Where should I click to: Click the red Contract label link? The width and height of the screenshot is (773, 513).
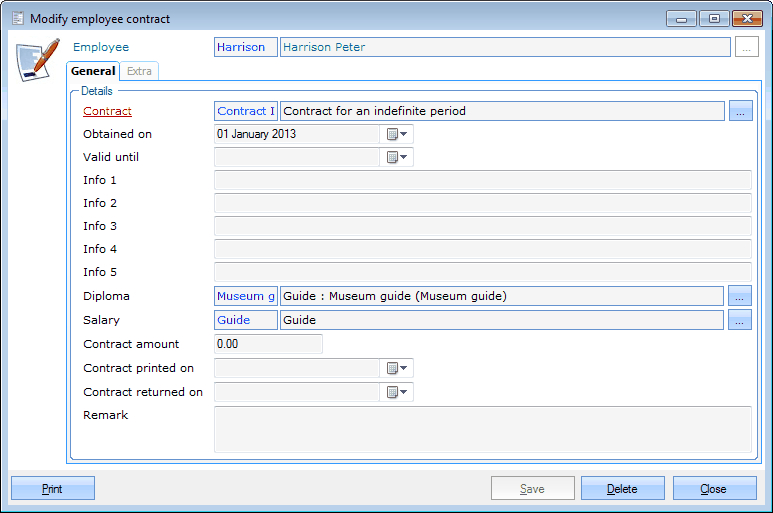(x=107, y=111)
